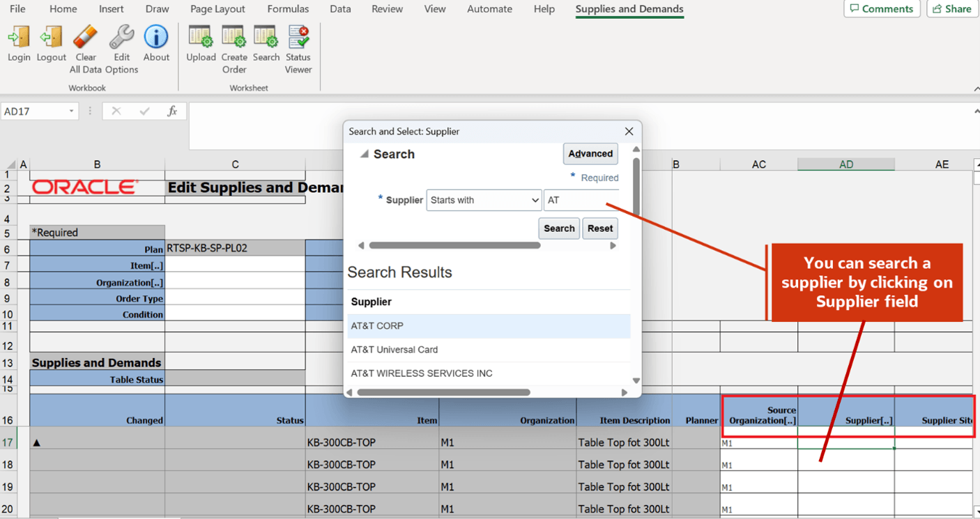Click the Select All corner triangle
The height and width of the screenshot is (519, 980).
(x=10, y=164)
